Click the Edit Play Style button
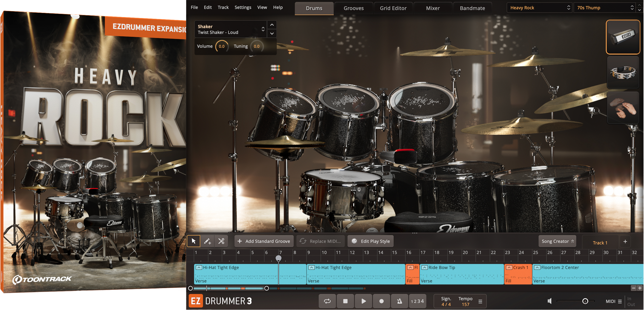The height and width of the screenshot is (310, 644). point(370,241)
